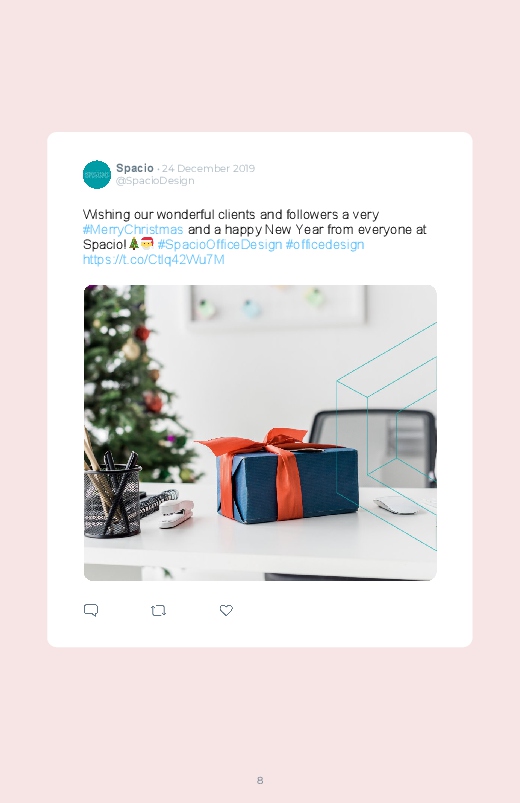Click the tweet text starting with Wishing
This screenshot has height=803, width=520.
pyautogui.click(x=255, y=237)
